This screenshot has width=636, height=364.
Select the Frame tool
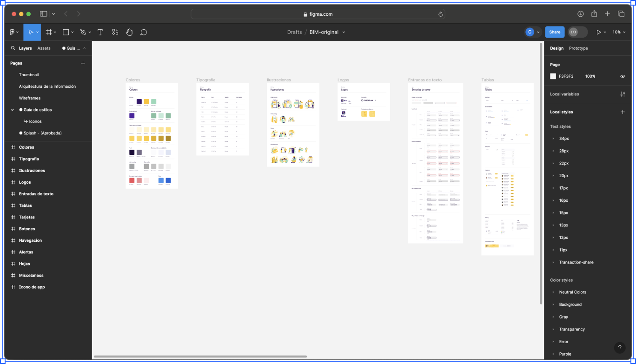pyautogui.click(x=48, y=32)
